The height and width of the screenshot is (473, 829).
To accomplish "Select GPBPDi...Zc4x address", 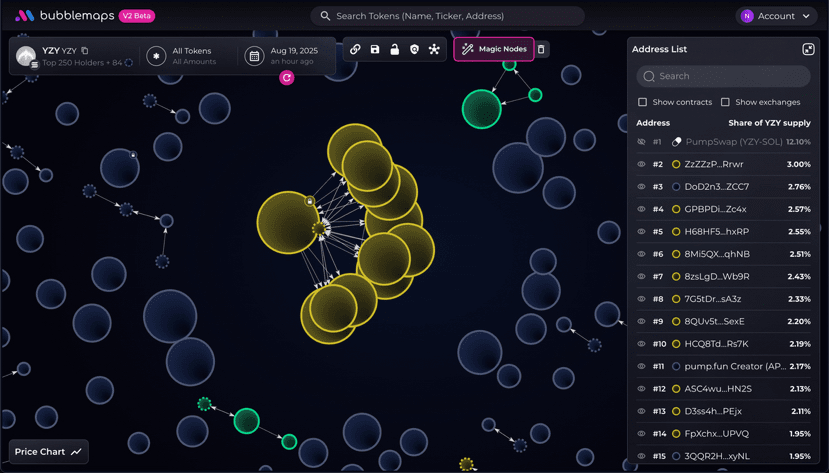I will point(715,209).
